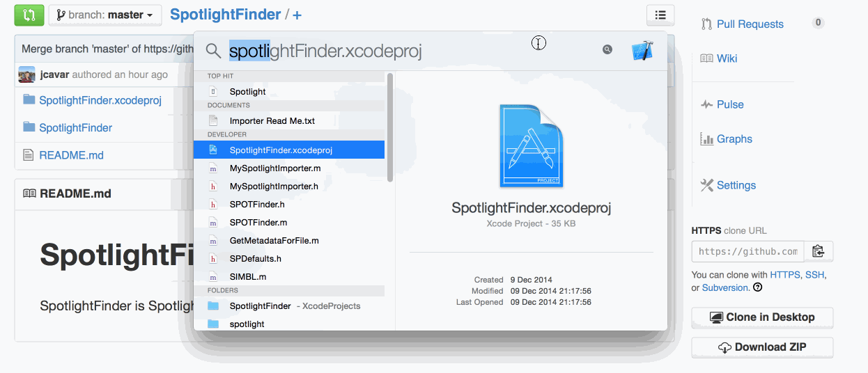This screenshot has width=868, height=373.
Task: Open Pull Requests in GitHub sidebar
Action: click(750, 24)
